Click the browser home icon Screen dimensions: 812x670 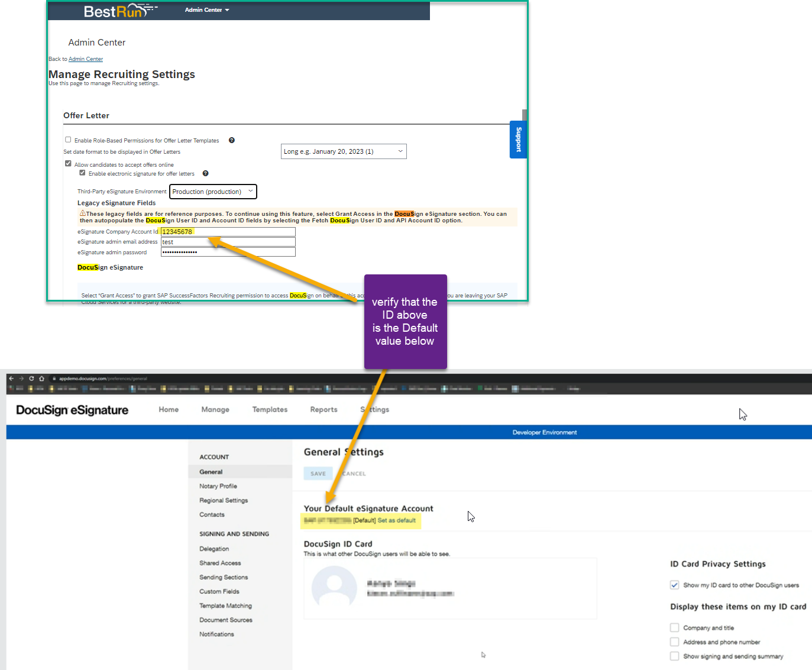41,378
